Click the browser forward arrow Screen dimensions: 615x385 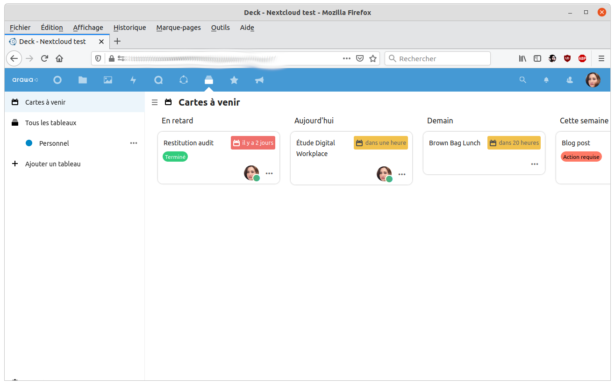point(29,58)
